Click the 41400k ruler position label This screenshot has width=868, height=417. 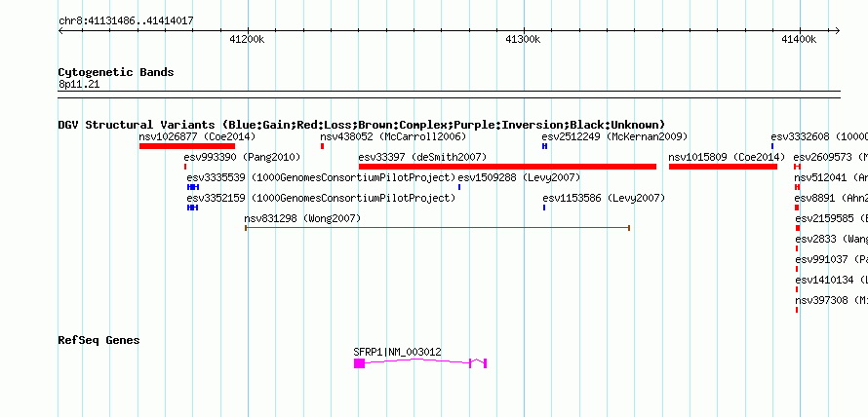[x=799, y=39]
